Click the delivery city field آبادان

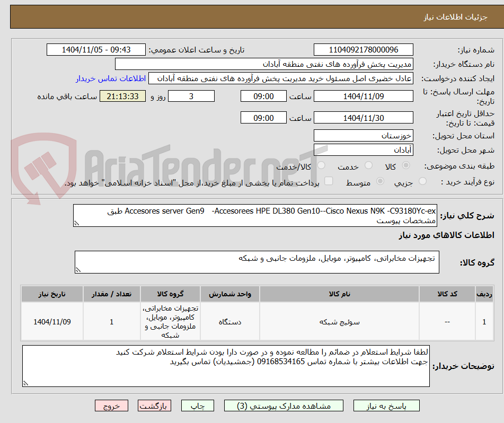pos(363,150)
